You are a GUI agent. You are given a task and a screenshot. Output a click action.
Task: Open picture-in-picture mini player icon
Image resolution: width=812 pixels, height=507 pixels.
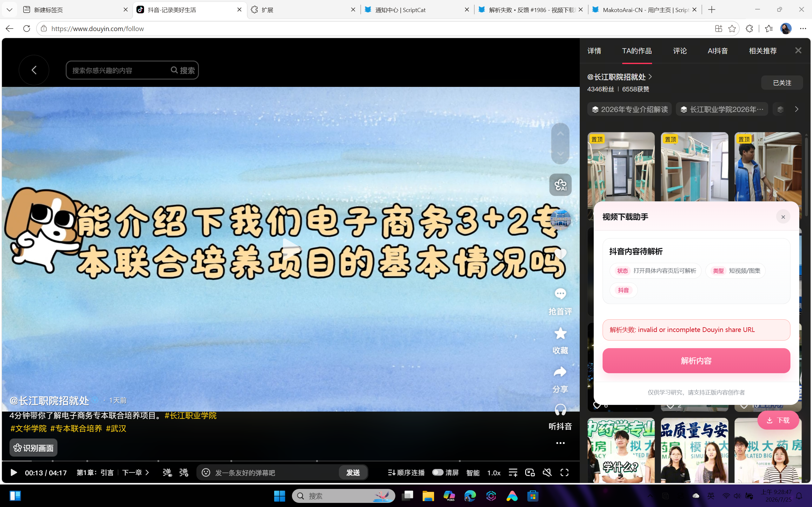[x=530, y=472]
